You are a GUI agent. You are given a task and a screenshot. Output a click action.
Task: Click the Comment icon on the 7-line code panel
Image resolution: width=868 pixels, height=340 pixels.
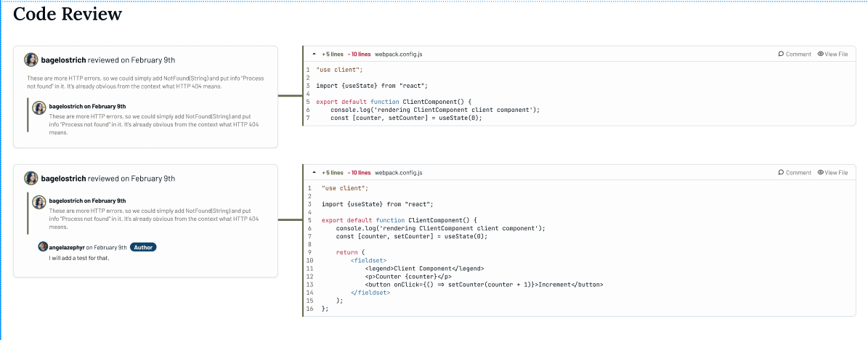click(x=781, y=54)
